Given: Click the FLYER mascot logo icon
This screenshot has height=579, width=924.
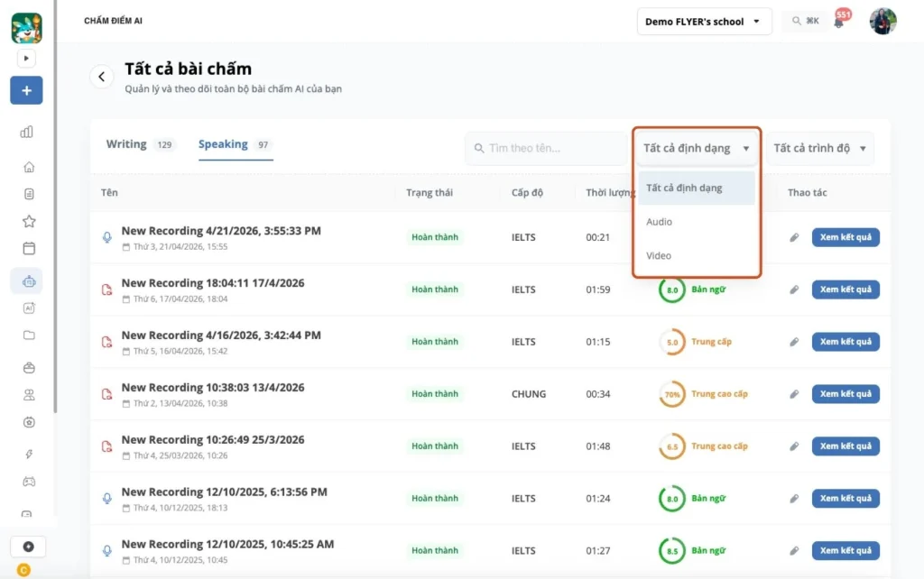Looking at the screenshot, I should point(26,28).
